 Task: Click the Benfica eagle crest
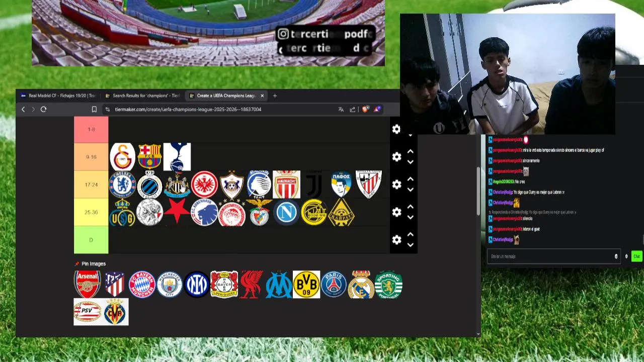pos(259,212)
